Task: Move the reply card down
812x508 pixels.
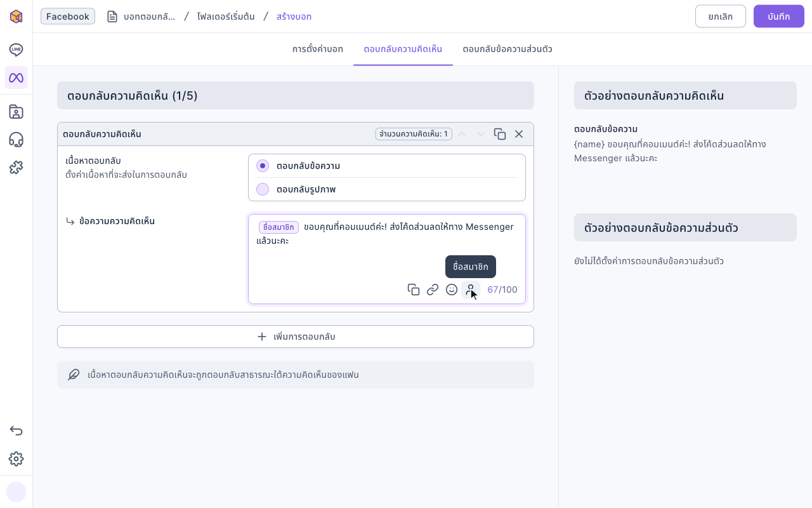Action: 481,134
